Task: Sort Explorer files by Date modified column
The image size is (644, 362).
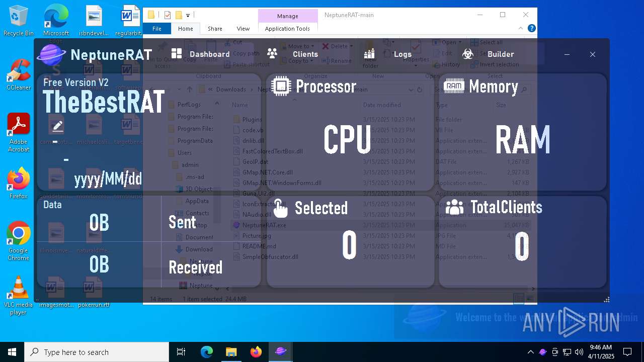Action: tap(382, 105)
